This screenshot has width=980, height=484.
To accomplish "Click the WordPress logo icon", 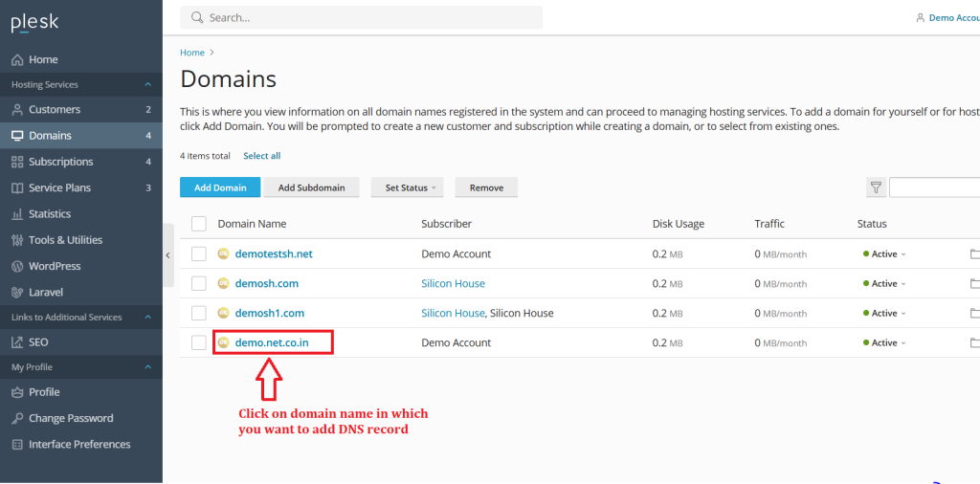I will [17, 266].
